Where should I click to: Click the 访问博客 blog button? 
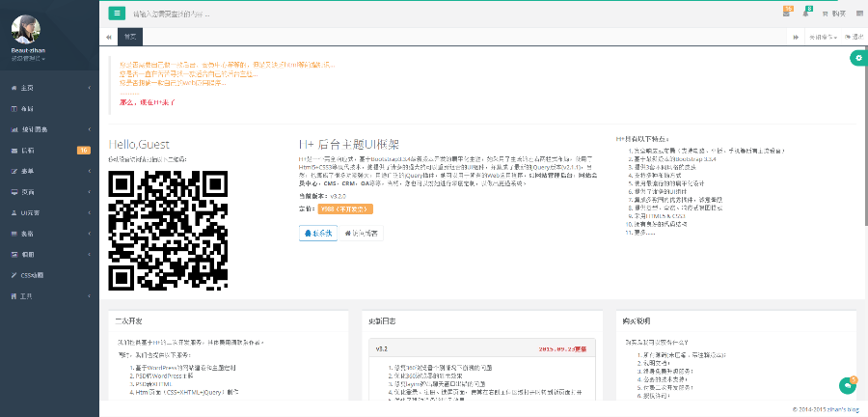point(361,234)
